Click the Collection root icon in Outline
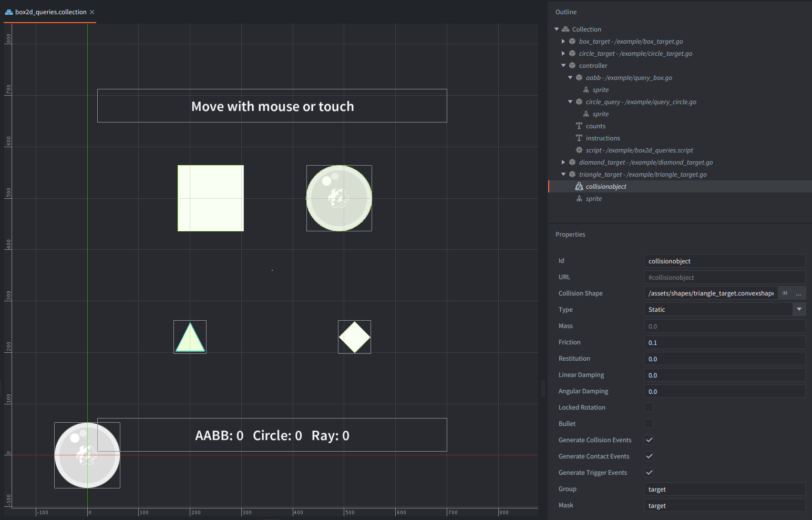This screenshot has width=812, height=520. click(566, 29)
